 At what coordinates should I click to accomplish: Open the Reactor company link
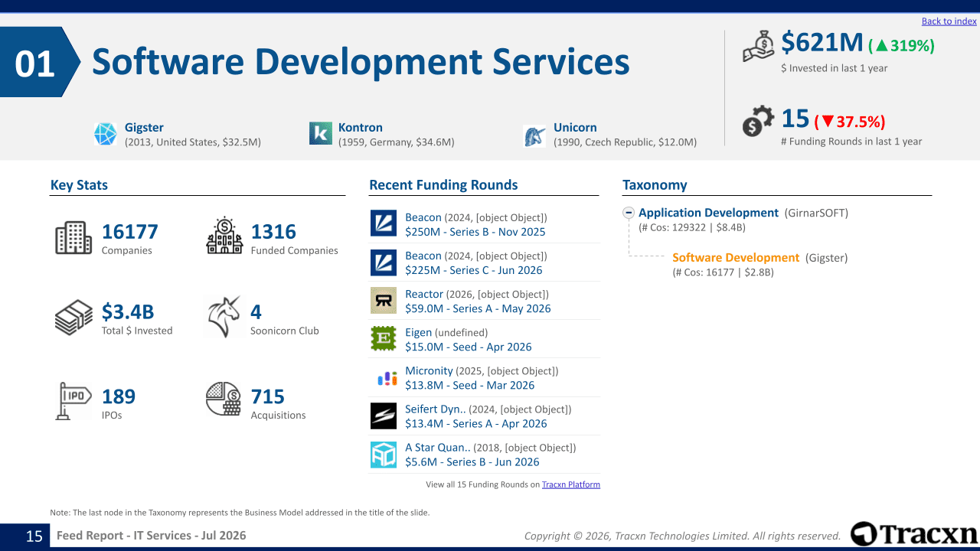click(424, 294)
